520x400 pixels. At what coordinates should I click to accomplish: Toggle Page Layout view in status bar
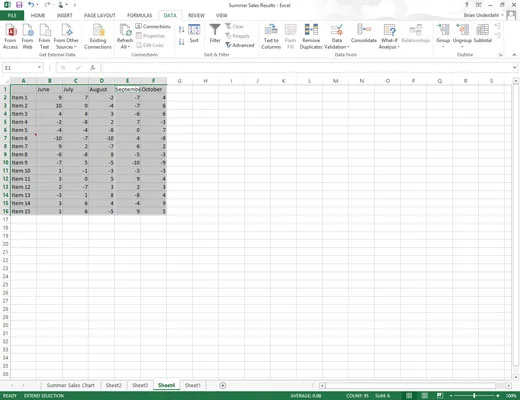click(425, 396)
